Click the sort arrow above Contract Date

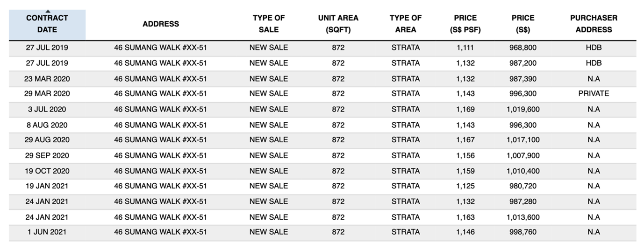pos(47,11)
